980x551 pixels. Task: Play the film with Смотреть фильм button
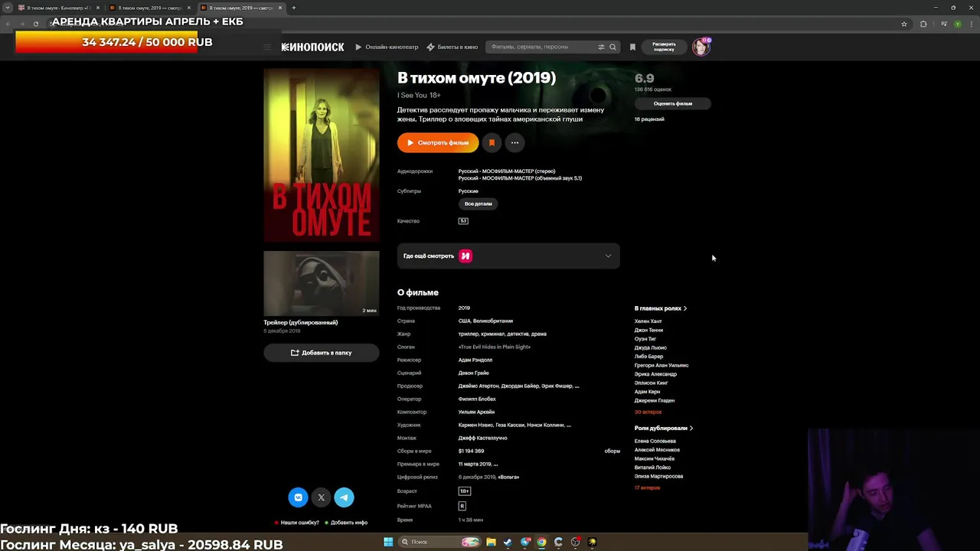[x=437, y=142]
